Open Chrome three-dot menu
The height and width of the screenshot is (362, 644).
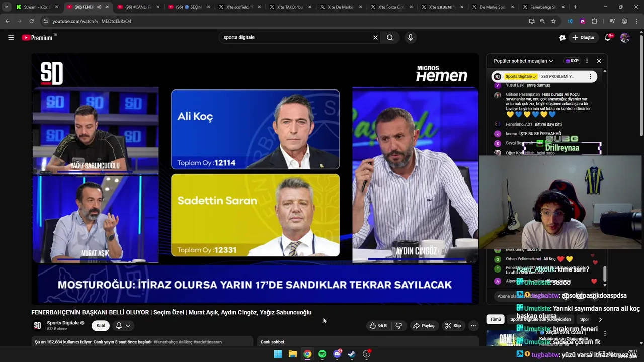(x=636, y=21)
